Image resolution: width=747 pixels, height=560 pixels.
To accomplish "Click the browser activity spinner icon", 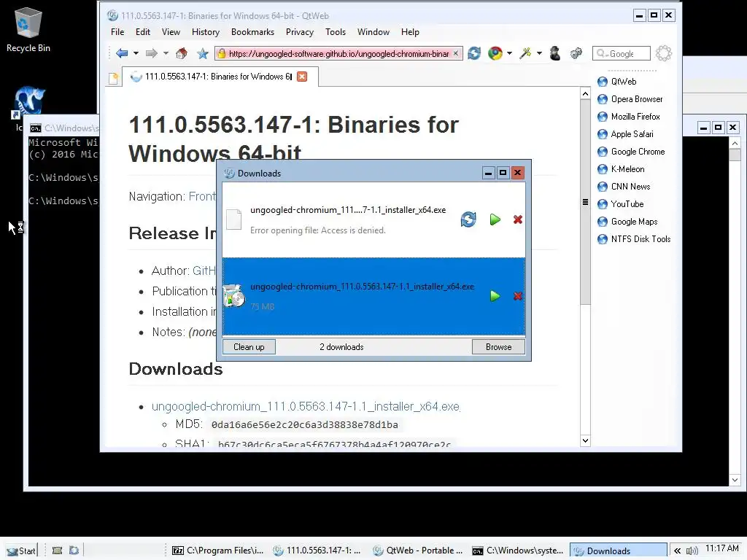I will (x=664, y=53).
